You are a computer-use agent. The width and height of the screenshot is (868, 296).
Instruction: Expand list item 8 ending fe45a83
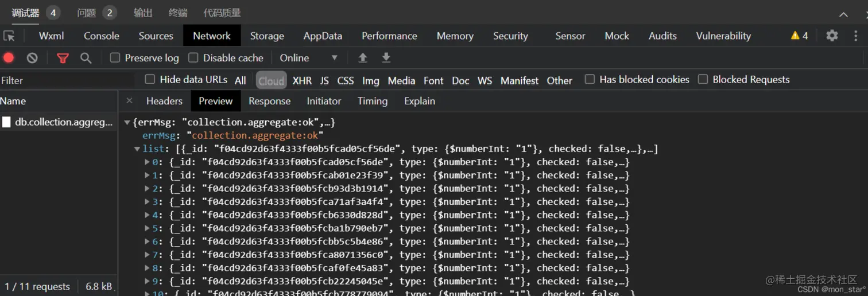point(148,268)
